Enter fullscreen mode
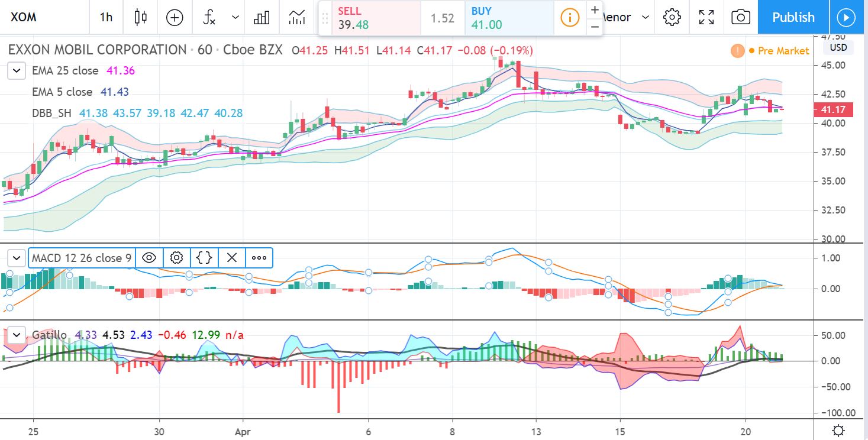This screenshot has height=440, width=868. (706, 17)
